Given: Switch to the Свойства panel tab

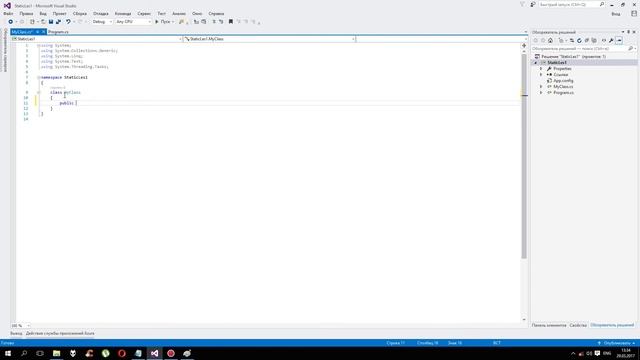Looking at the screenshot, I should click(x=578, y=325).
